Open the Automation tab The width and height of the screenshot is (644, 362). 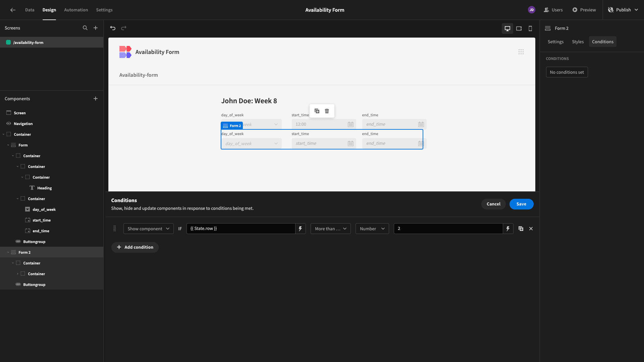76,10
